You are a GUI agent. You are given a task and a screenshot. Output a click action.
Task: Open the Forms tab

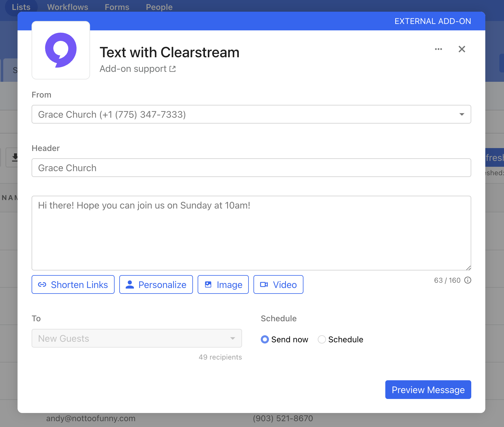point(117,7)
